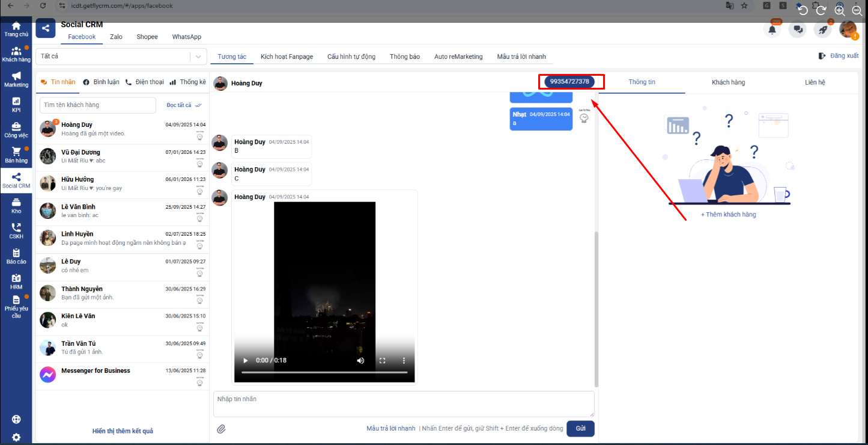Open video more options menu
Image resolution: width=868 pixels, height=445 pixels.
tap(404, 360)
